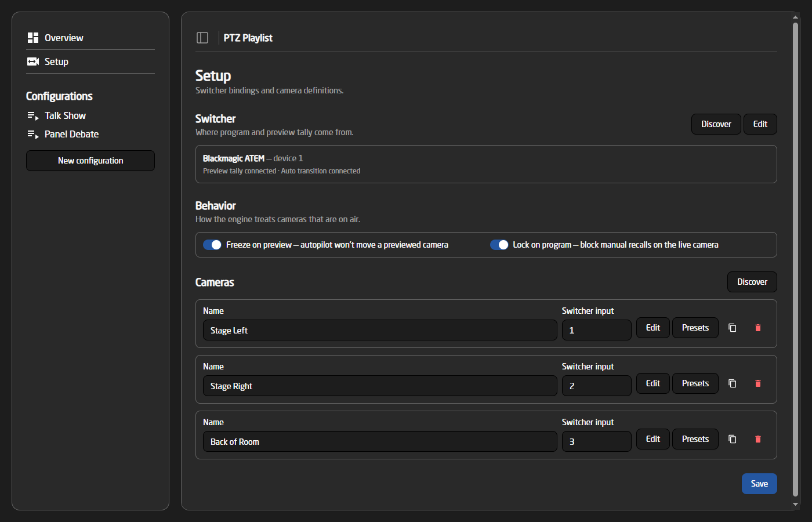This screenshot has width=812, height=522.
Task: Open the Overview page
Action: pyautogui.click(x=90, y=38)
